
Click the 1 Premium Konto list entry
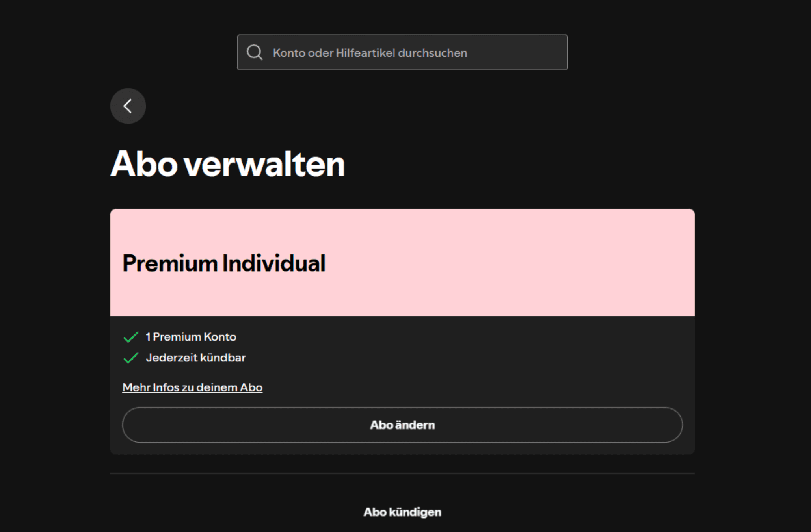click(x=191, y=337)
